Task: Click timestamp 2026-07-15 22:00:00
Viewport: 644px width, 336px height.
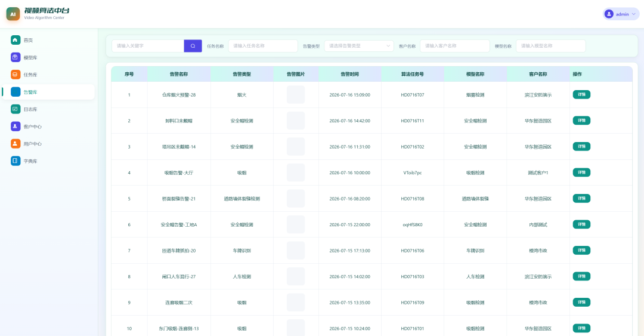Action: [x=349, y=224]
